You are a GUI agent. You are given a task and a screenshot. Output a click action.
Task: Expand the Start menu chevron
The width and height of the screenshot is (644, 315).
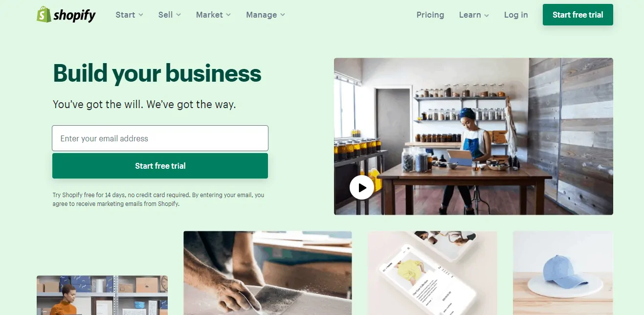[141, 15]
